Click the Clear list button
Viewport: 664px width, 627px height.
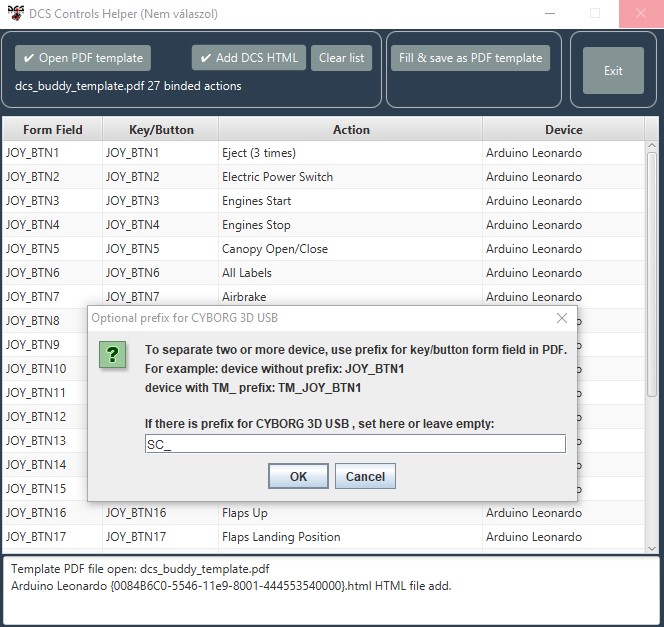pos(341,58)
